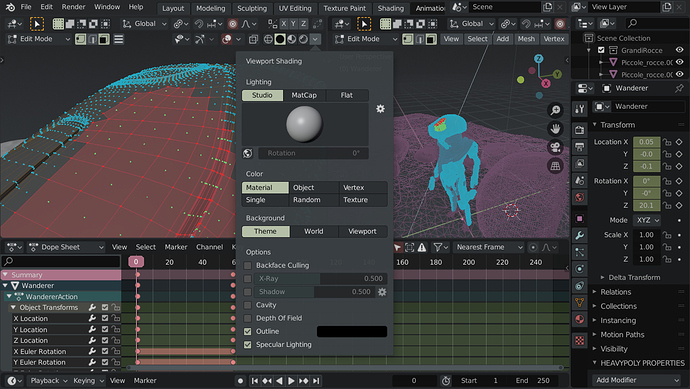Open the Texture checker properties tab

[x=580, y=341]
